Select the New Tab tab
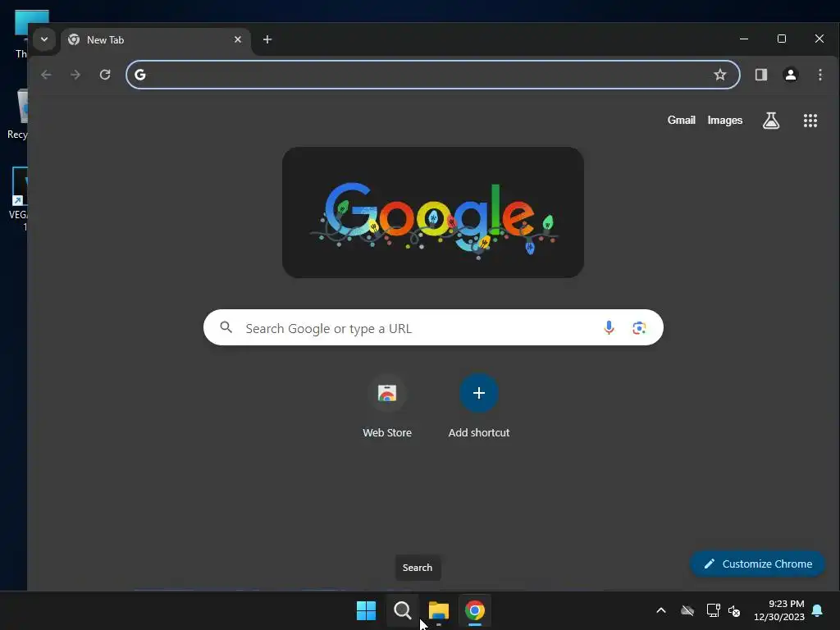 [155, 40]
